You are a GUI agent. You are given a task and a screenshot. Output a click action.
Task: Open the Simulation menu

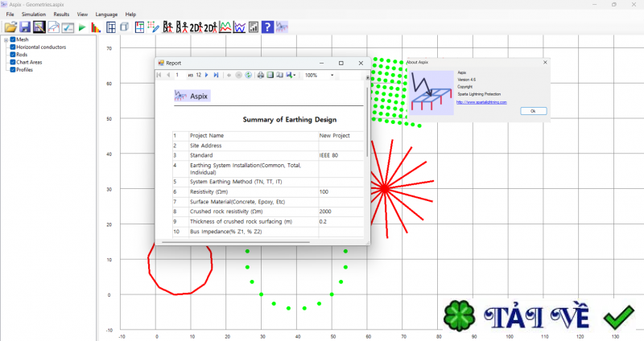(34, 14)
